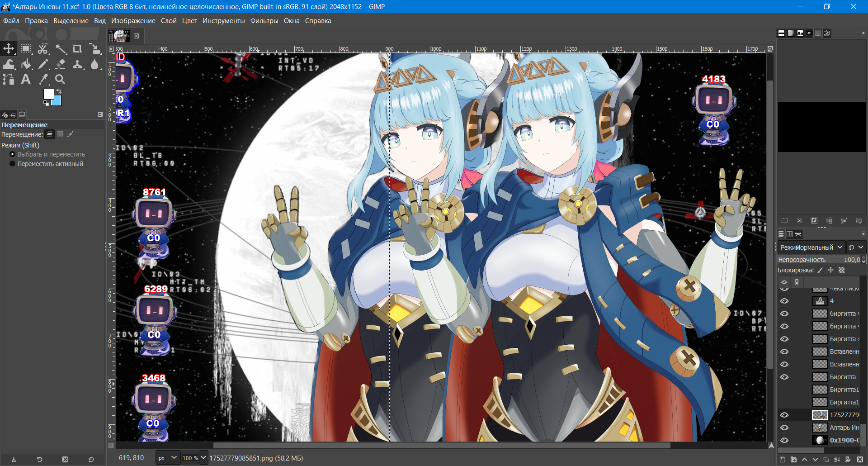Choose 'Переместить активный' mode

coord(46,164)
